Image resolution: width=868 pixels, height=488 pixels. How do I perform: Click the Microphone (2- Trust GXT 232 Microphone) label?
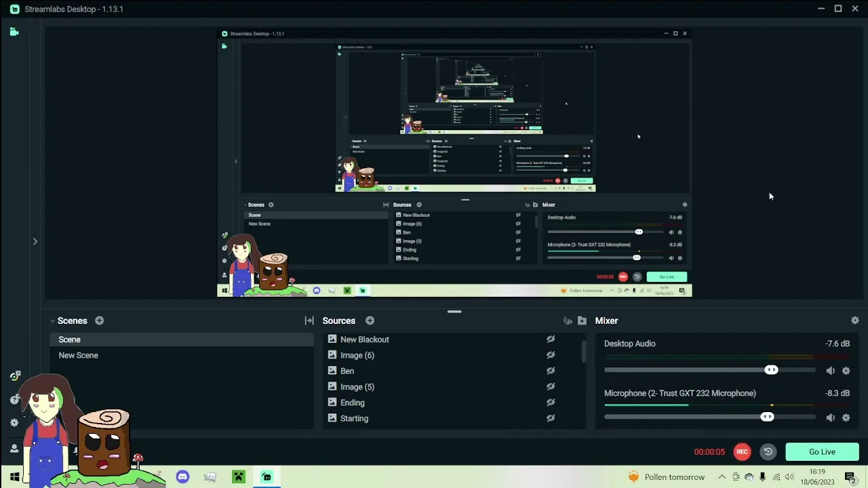[x=680, y=393]
